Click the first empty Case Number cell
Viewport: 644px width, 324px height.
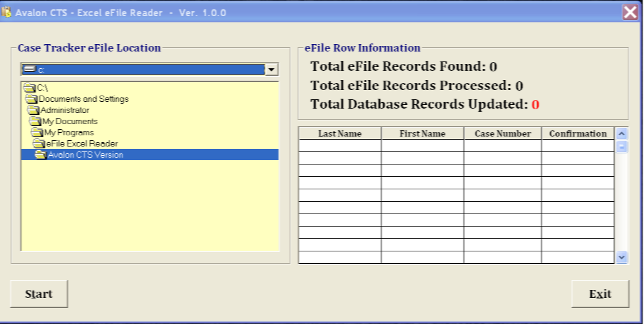point(502,146)
